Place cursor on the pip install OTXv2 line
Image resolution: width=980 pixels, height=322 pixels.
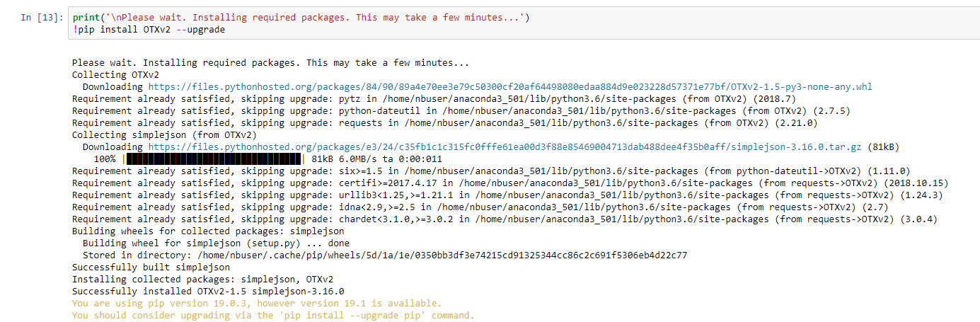[x=149, y=30]
